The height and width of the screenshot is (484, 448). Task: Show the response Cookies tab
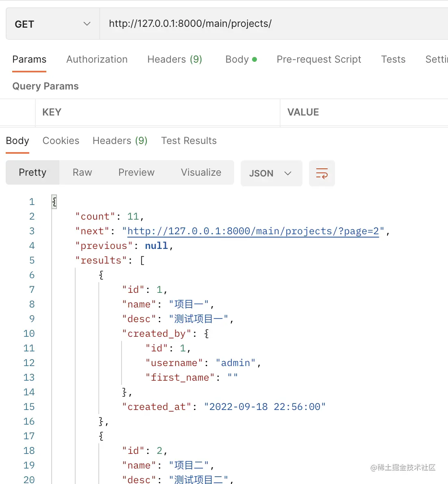(x=61, y=141)
